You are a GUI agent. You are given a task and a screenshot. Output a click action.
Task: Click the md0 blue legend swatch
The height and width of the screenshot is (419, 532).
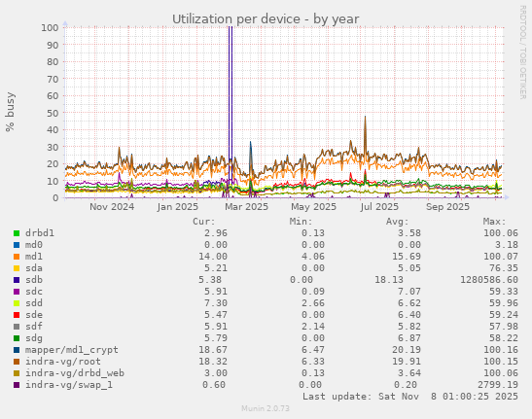click(x=17, y=245)
